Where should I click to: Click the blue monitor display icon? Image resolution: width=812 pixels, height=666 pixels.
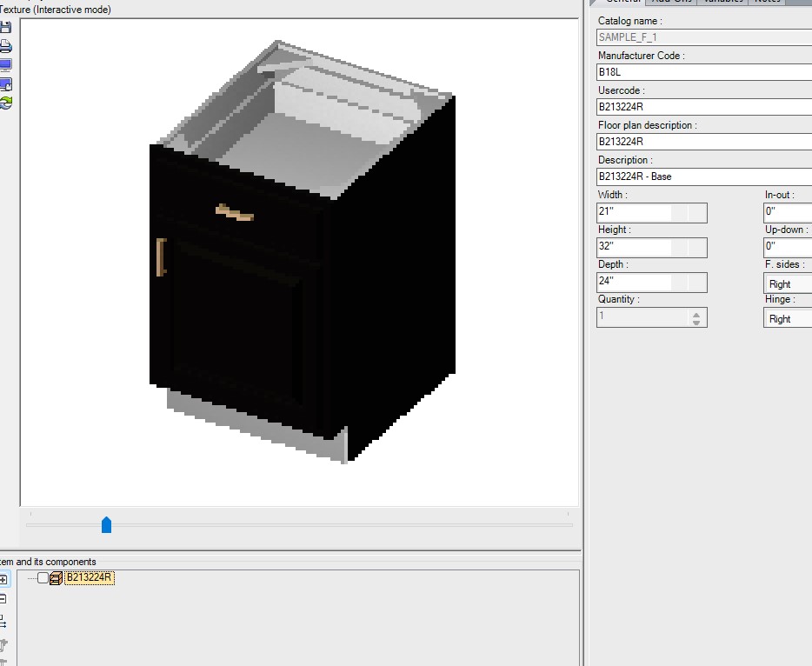click(x=5, y=65)
